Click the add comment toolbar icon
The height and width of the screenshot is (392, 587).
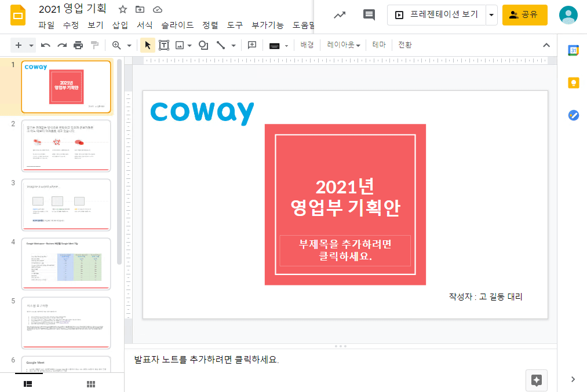coord(252,45)
